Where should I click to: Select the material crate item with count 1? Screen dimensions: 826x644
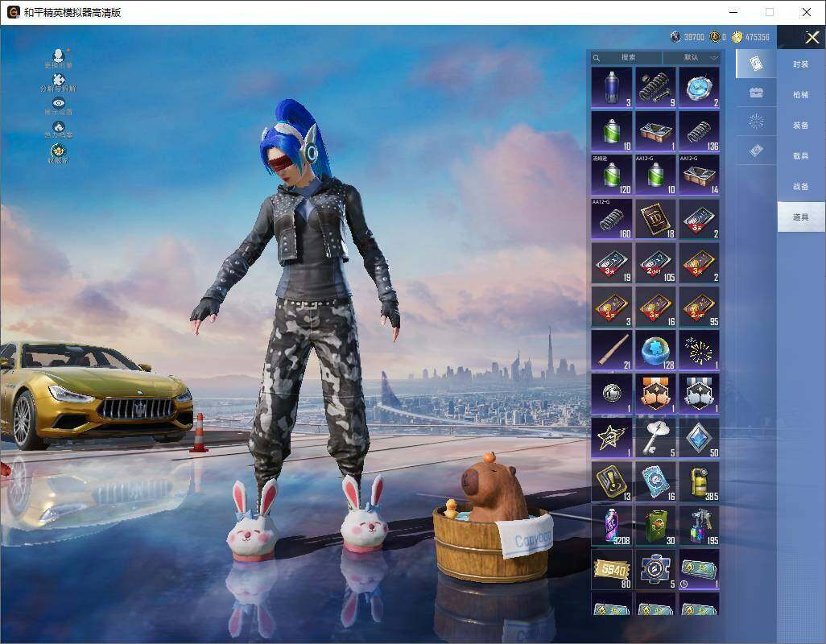click(655, 131)
